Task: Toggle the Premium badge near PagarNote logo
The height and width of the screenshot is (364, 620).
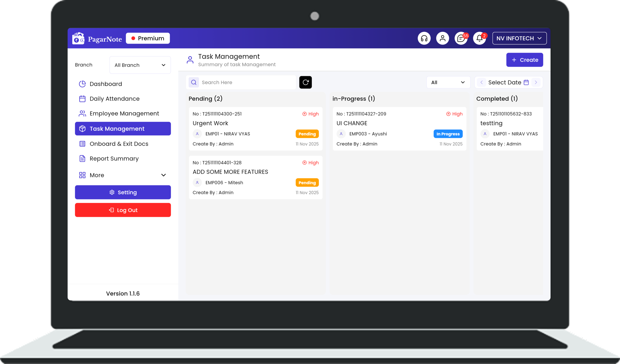Action: 148,38
